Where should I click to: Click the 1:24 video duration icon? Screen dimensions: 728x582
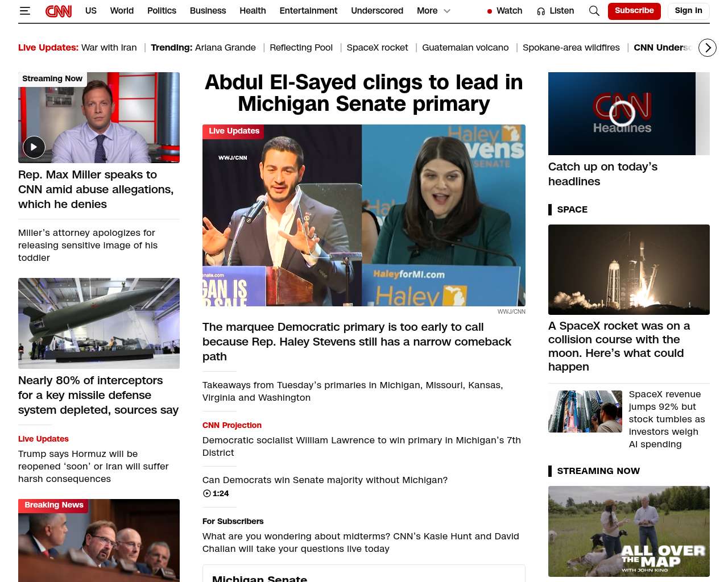[x=207, y=493]
